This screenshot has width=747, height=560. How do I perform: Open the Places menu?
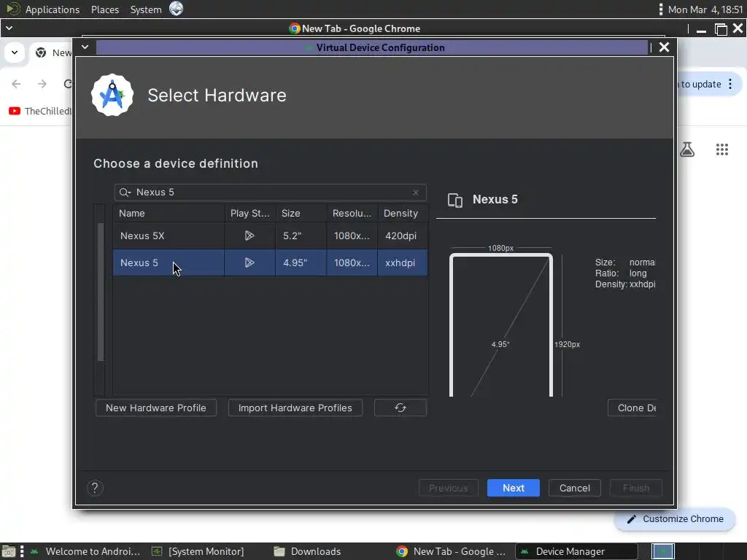coord(105,9)
